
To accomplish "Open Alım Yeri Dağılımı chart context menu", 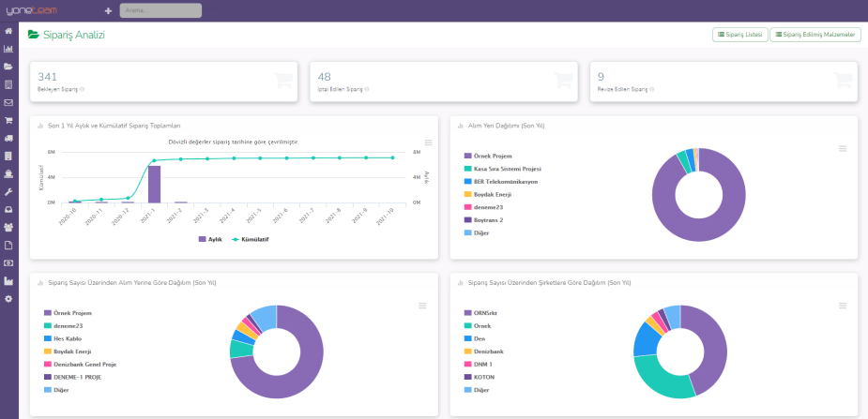I will pos(842,148).
